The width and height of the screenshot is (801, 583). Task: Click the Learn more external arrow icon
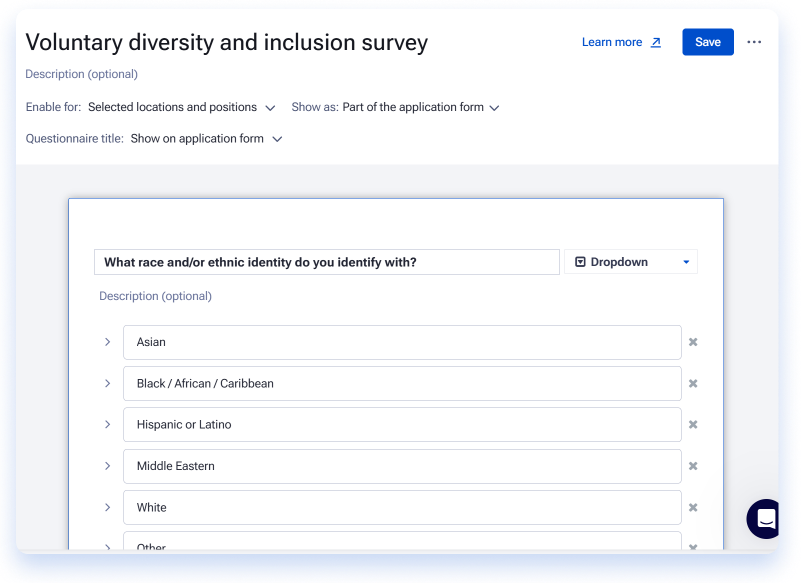point(656,42)
